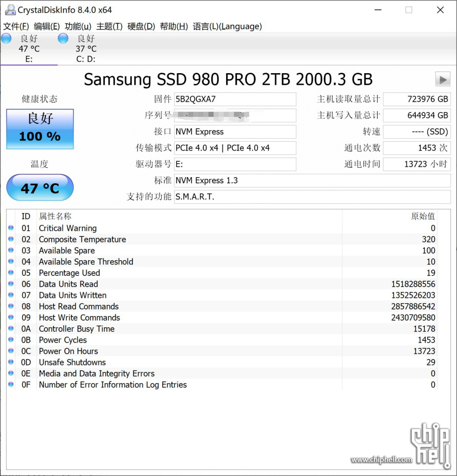Click power on count value 1453 次
Screen dimensions: 457x476
pyautogui.click(x=416, y=148)
